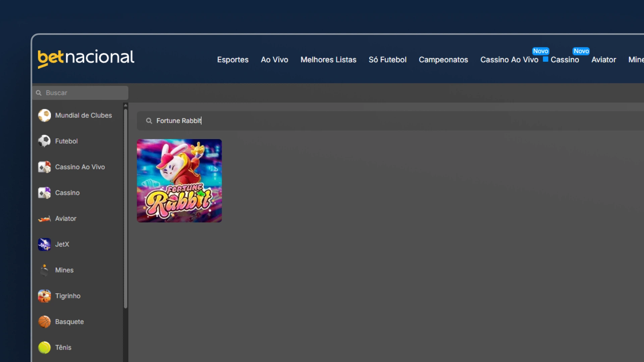Click the sidebar scroll up arrow
This screenshot has width=644, height=362.
click(125, 105)
